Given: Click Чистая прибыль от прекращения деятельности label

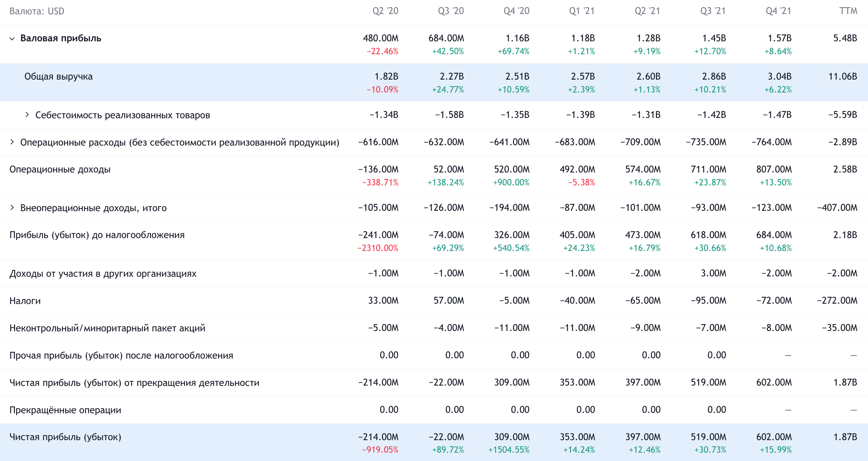Looking at the screenshot, I should (134, 383).
